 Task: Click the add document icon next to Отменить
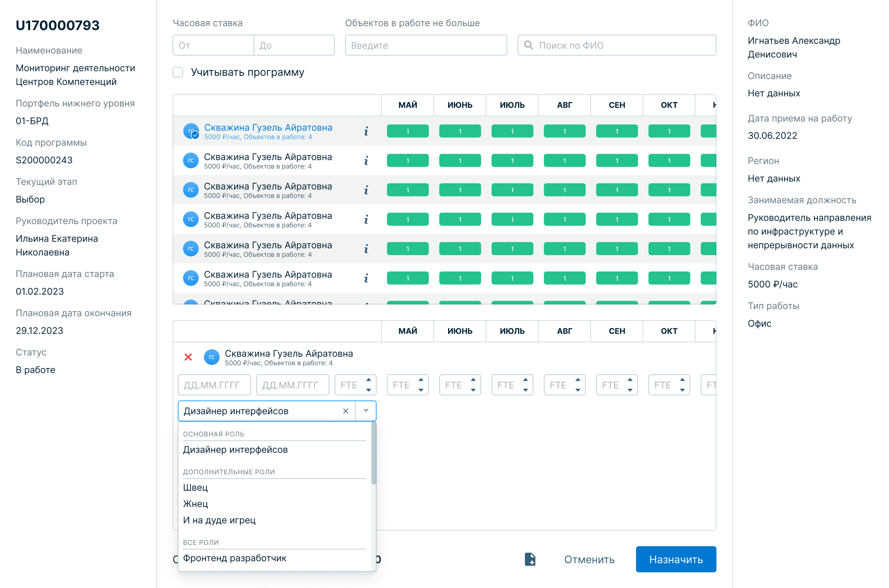[x=530, y=559]
